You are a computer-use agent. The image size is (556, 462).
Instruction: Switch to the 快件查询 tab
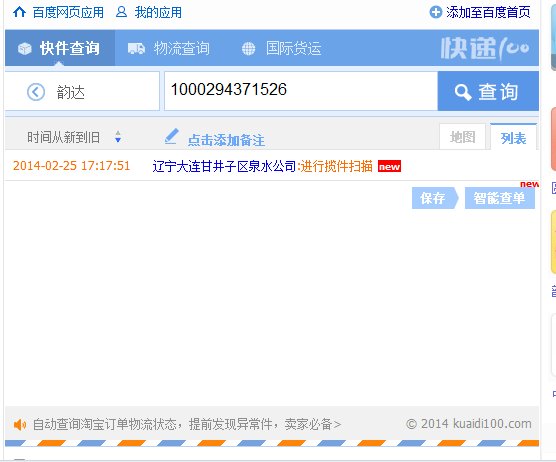click(x=60, y=48)
